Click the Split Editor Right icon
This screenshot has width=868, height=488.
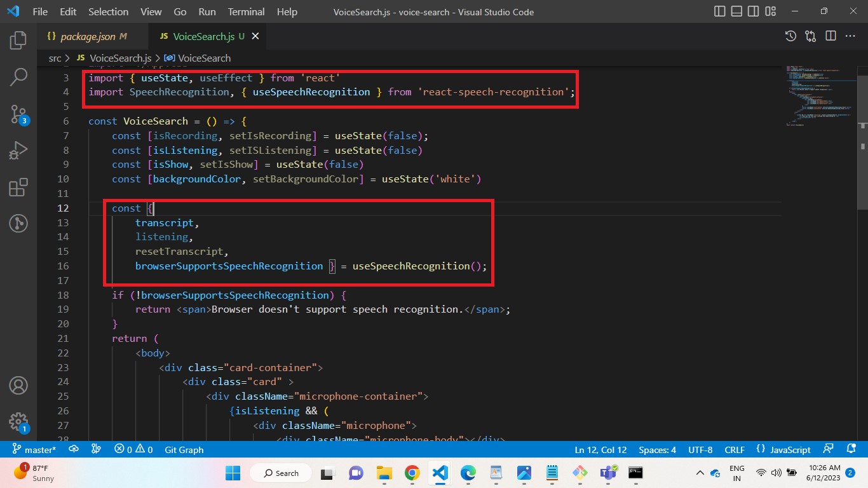[x=831, y=36]
